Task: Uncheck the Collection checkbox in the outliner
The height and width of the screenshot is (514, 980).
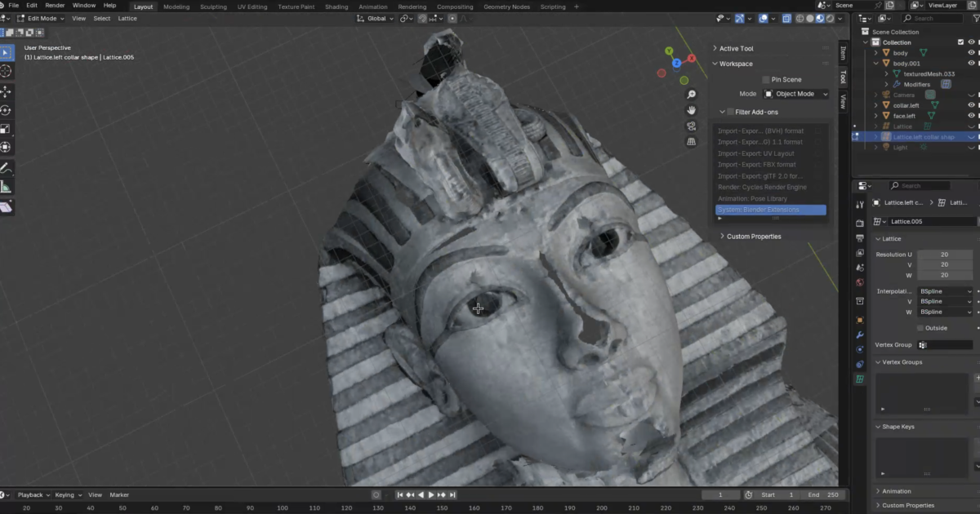Action: pos(960,42)
